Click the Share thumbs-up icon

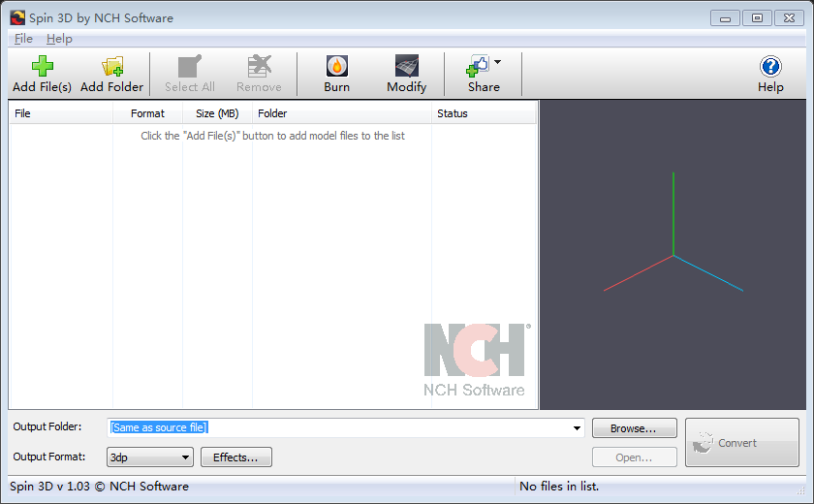coord(478,67)
